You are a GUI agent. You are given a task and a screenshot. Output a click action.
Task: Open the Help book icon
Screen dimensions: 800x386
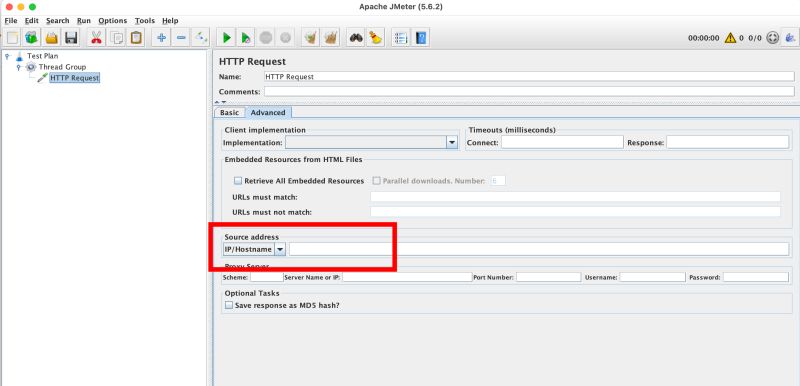[x=421, y=38]
